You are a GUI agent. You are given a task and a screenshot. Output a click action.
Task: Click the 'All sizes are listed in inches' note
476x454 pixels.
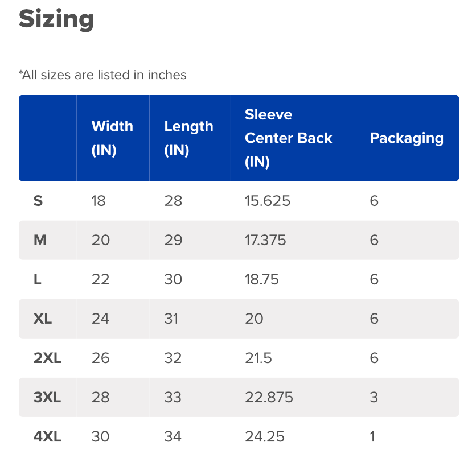102,75
